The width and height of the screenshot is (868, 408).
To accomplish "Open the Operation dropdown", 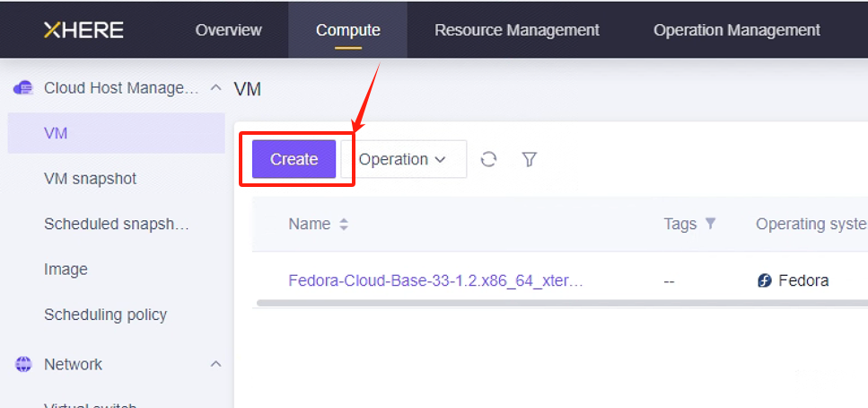I will click(404, 159).
